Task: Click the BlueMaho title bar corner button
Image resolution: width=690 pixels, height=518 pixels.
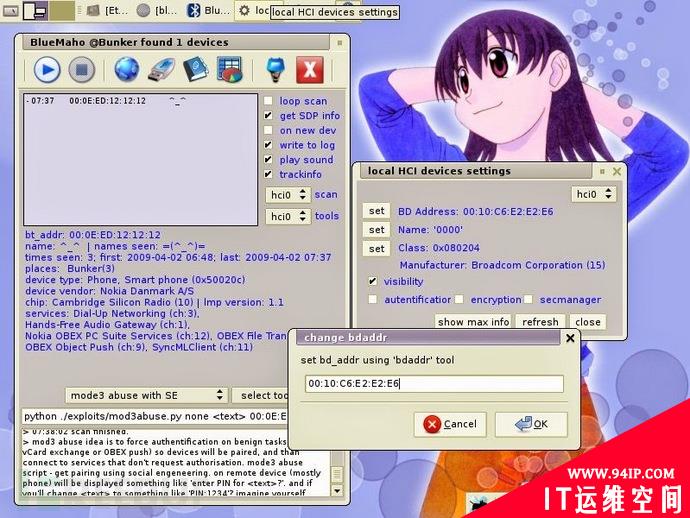Action: tap(339, 43)
